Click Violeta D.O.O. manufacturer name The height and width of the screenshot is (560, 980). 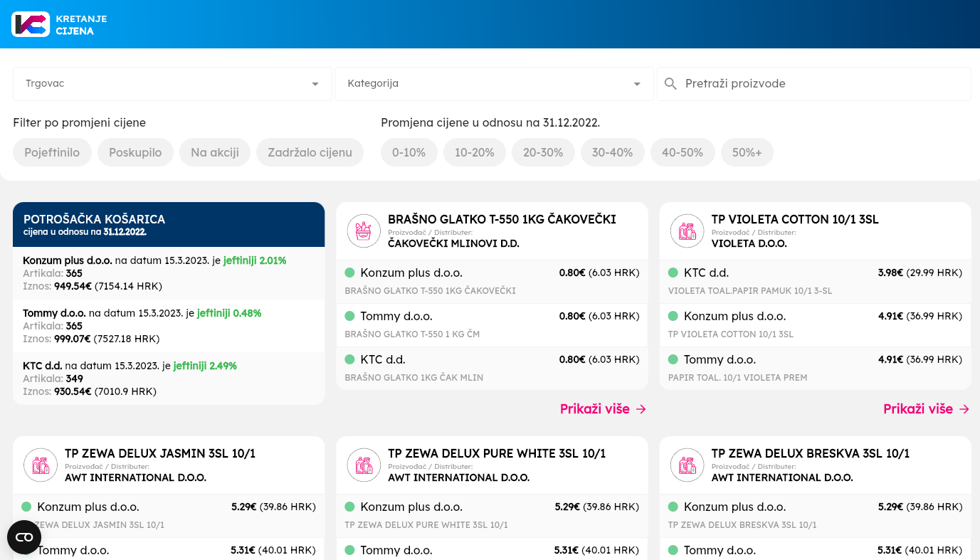(748, 243)
